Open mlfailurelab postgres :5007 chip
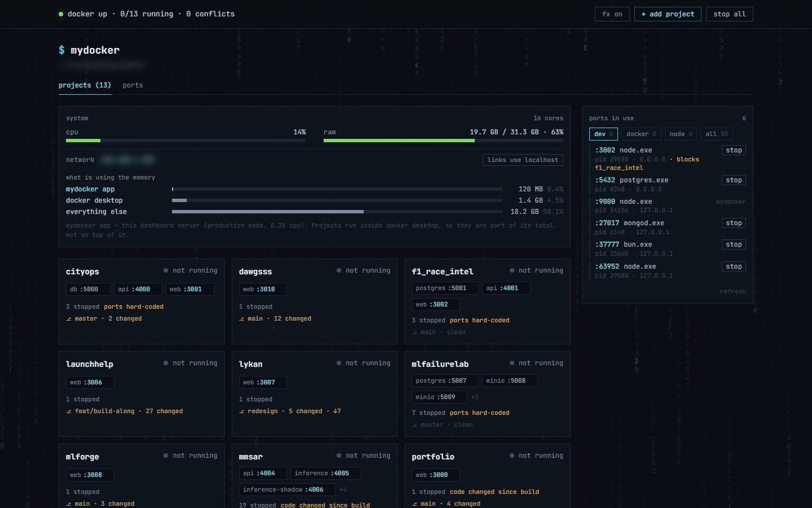This screenshot has width=812, height=508. 445,380
